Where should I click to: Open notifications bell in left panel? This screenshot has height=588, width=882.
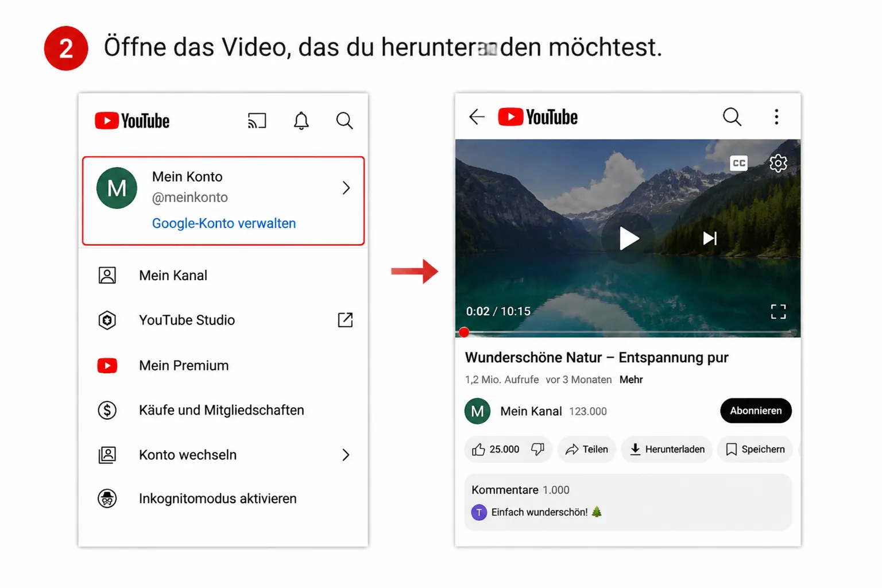pos(301,121)
